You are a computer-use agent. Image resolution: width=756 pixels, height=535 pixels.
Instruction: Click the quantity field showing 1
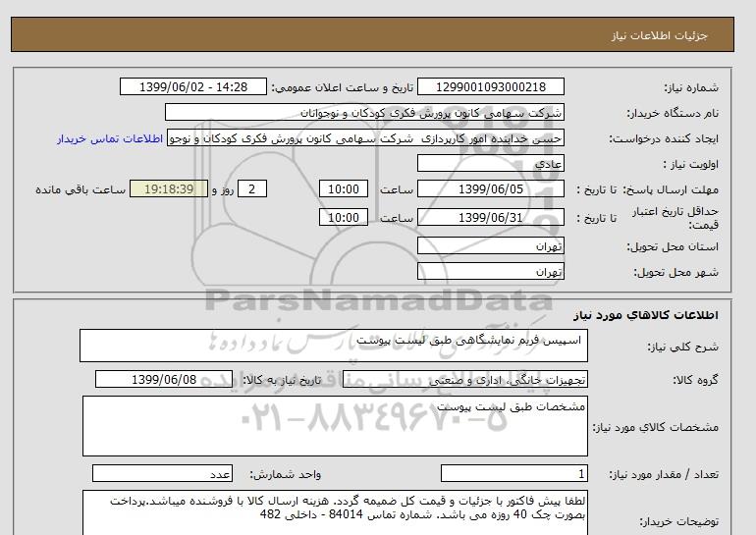[513, 473]
